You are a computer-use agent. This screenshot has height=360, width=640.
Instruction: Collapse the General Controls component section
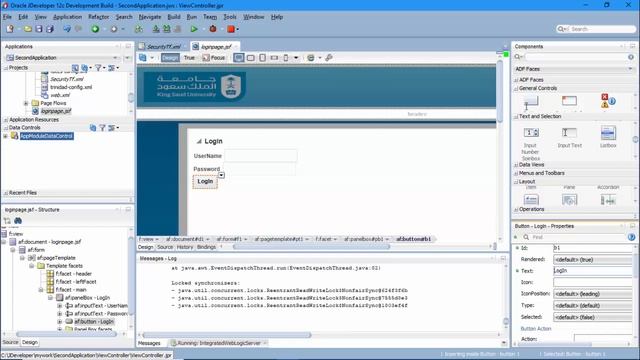coord(516,89)
